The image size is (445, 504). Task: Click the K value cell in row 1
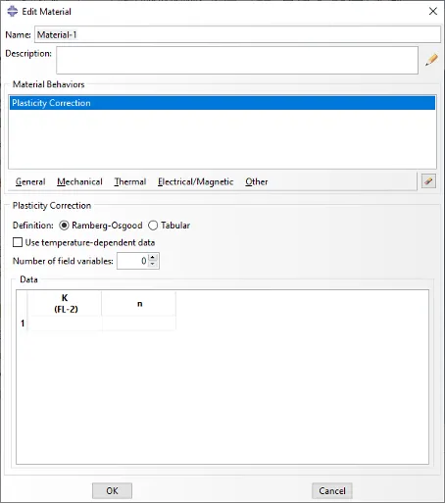pos(65,324)
